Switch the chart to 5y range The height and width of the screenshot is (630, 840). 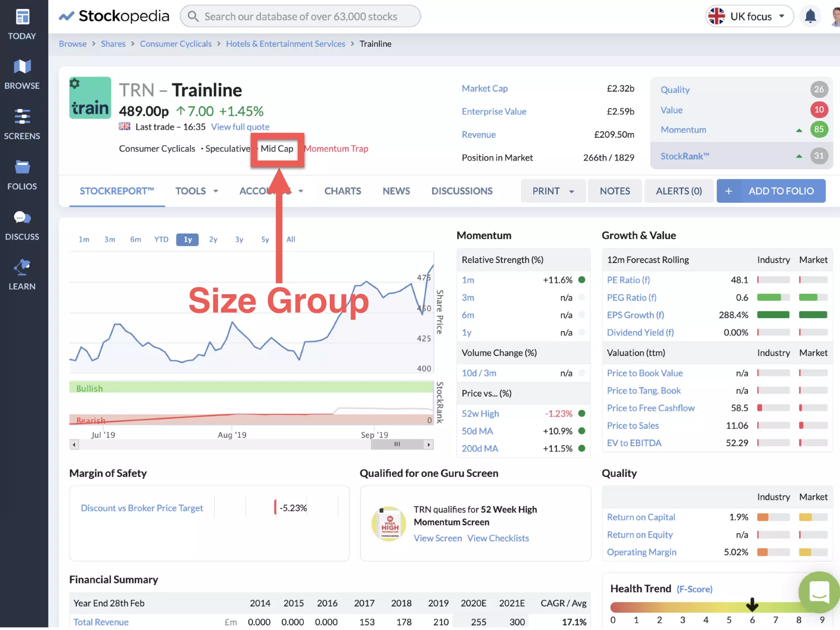265,240
